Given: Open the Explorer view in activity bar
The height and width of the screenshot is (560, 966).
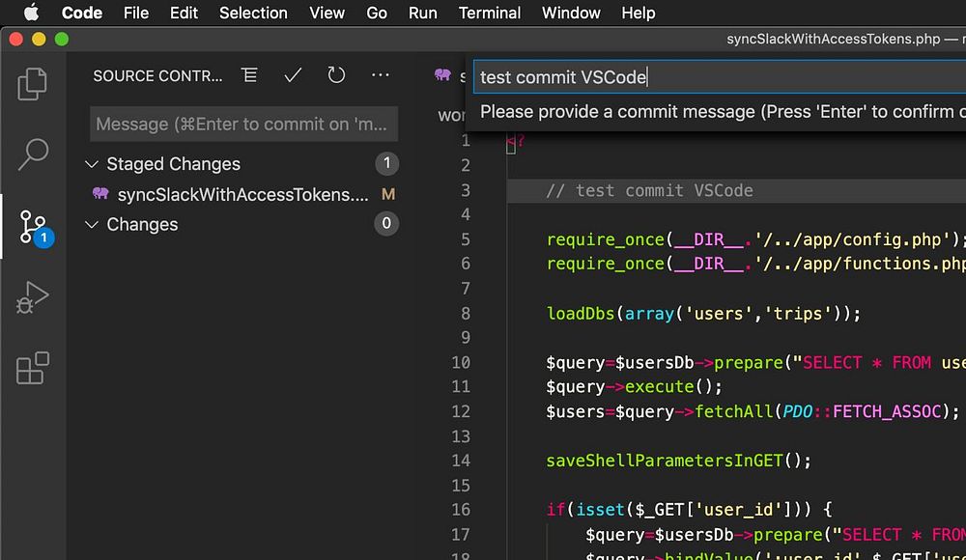Looking at the screenshot, I should tap(33, 84).
